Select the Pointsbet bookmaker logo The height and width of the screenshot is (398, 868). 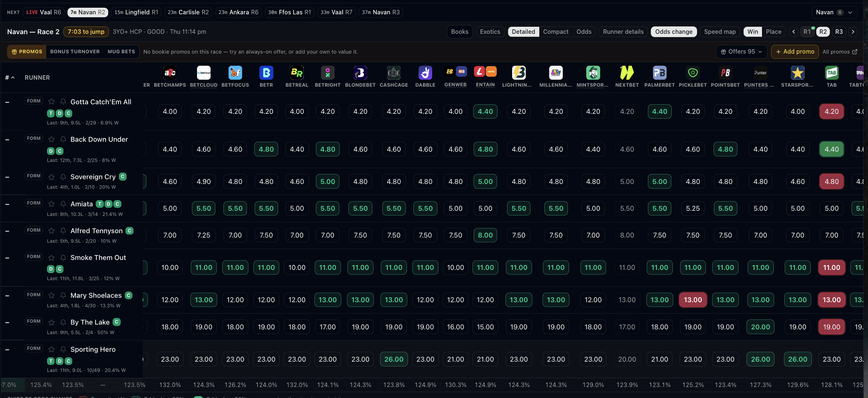[725, 73]
